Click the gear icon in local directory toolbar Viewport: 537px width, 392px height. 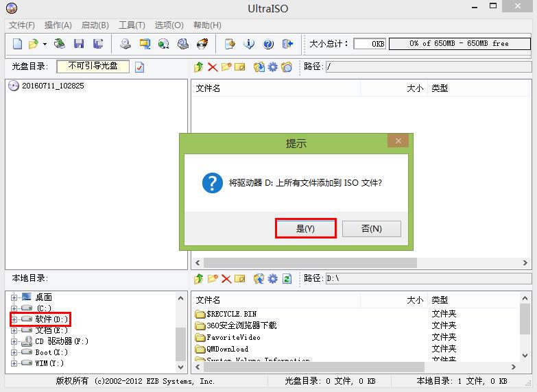pos(272,279)
